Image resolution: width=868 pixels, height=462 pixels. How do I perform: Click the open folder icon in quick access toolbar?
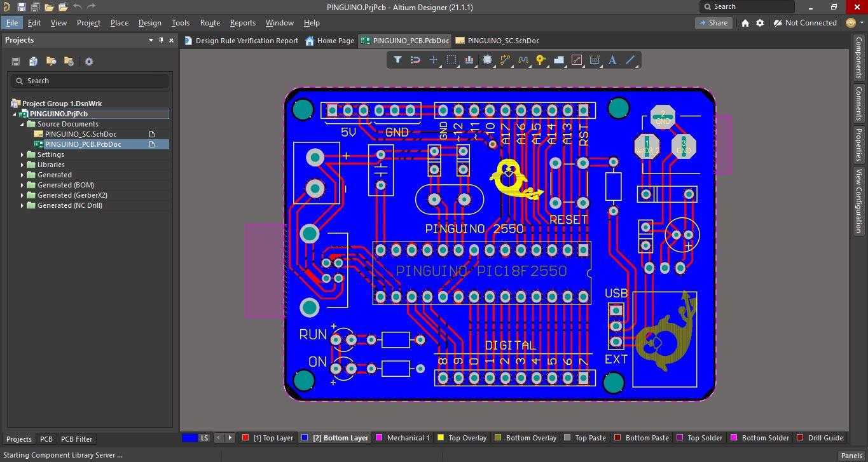pyautogui.click(x=49, y=7)
